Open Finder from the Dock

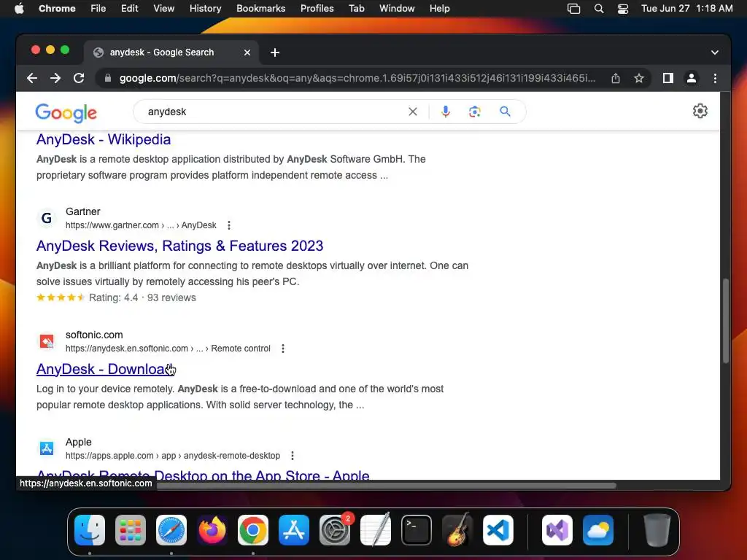90,530
